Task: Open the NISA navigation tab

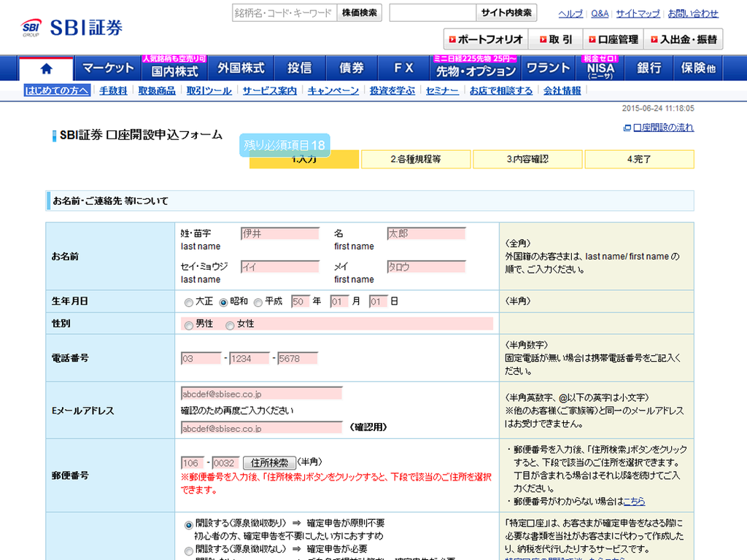Action: pos(600,69)
